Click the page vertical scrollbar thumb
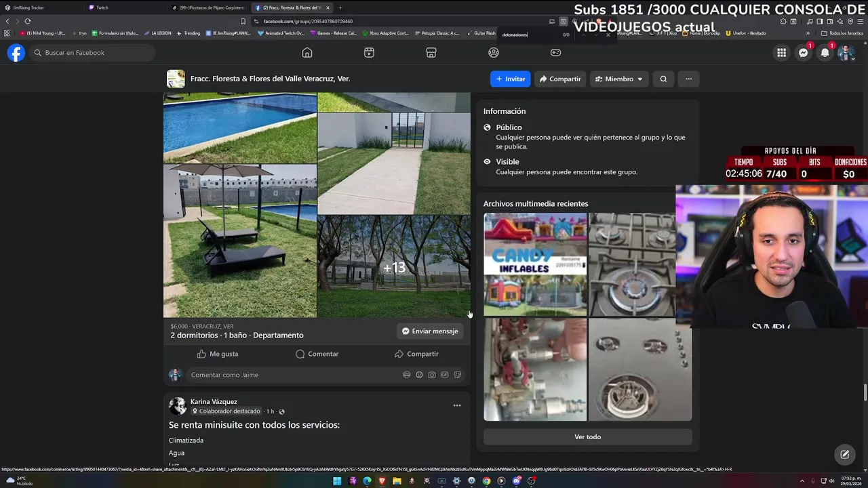The width and height of the screenshot is (868, 488). tap(865, 392)
